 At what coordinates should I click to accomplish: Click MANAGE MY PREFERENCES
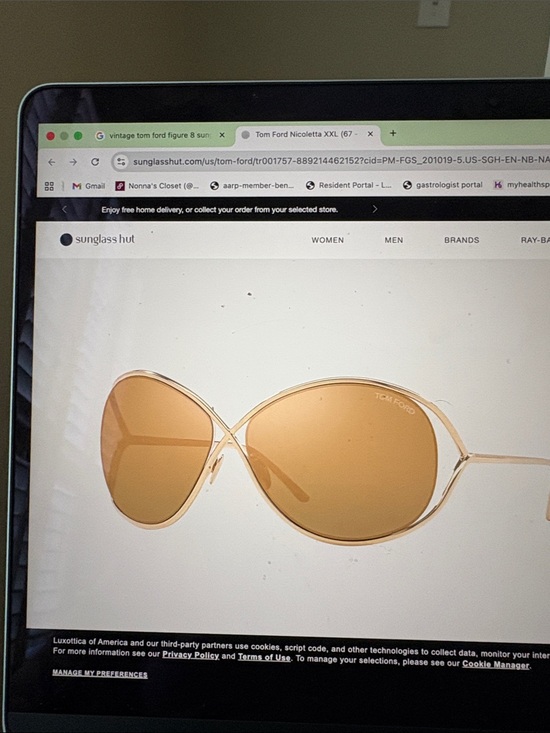[100, 674]
